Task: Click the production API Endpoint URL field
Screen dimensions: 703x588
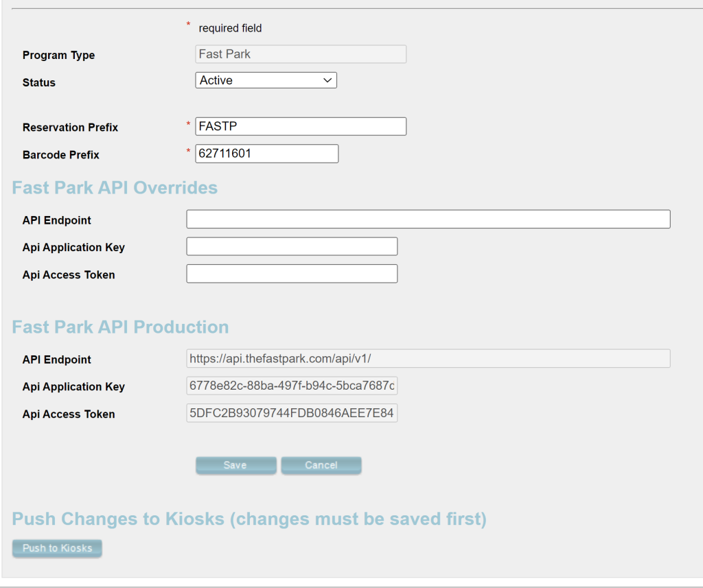Action: pos(428,359)
